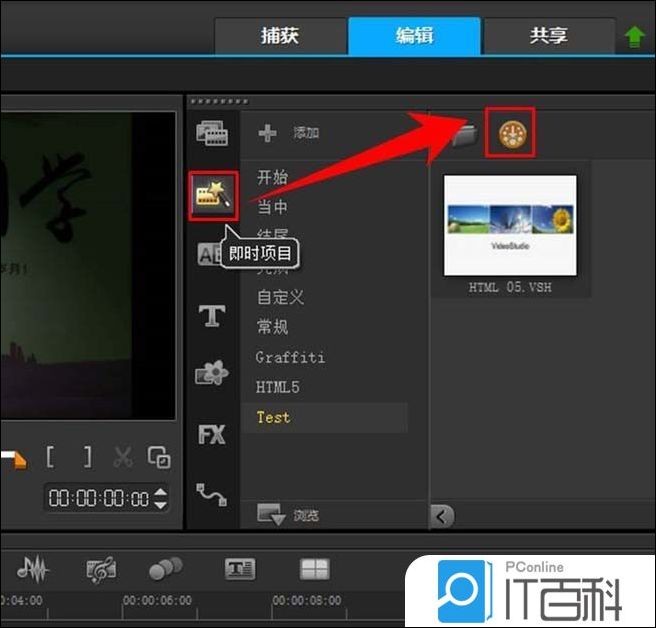
Task: Switch to the 共享 tab
Action: tap(548, 36)
